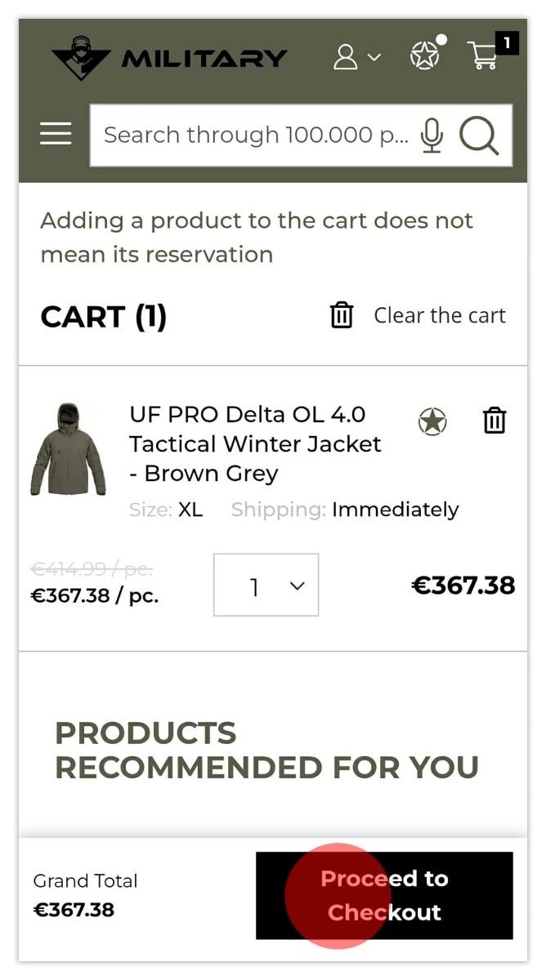Open the hamburger navigation menu

pos(56,134)
